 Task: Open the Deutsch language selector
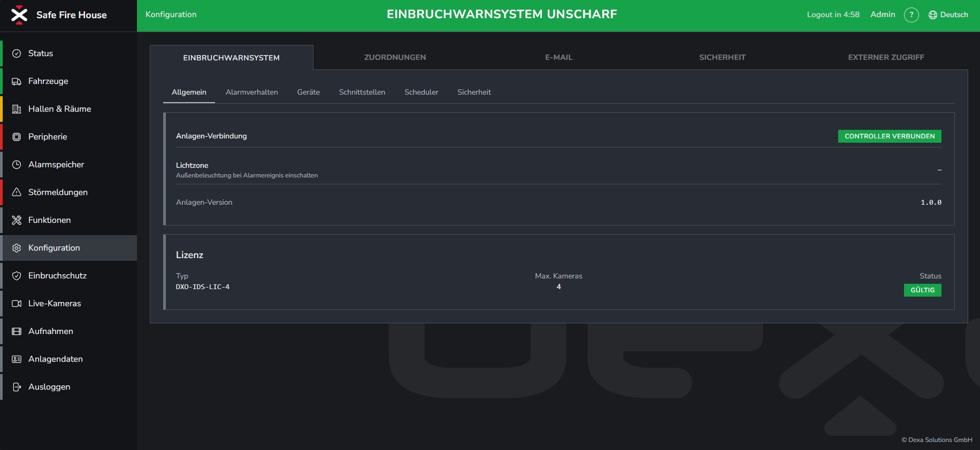948,15
